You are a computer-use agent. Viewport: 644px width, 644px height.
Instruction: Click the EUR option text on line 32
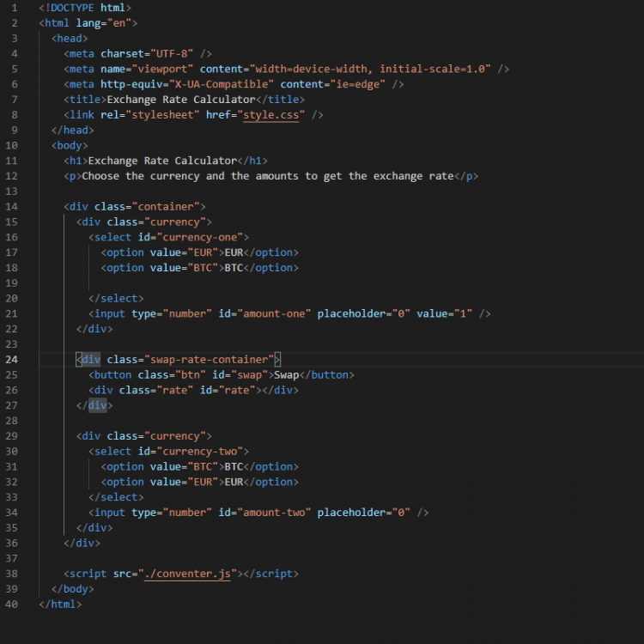[x=234, y=483]
